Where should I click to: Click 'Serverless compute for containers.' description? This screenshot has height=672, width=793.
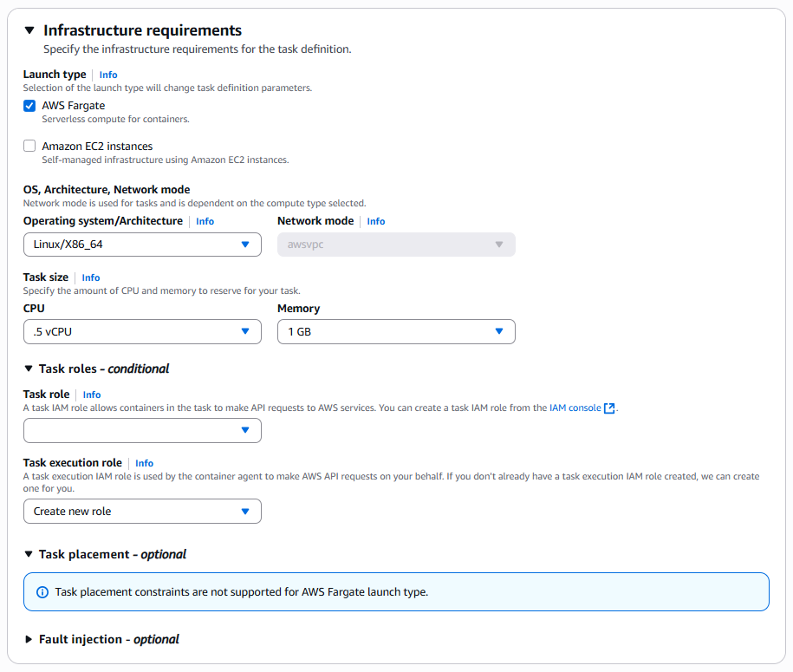pyautogui.click(x=116, y=120)
